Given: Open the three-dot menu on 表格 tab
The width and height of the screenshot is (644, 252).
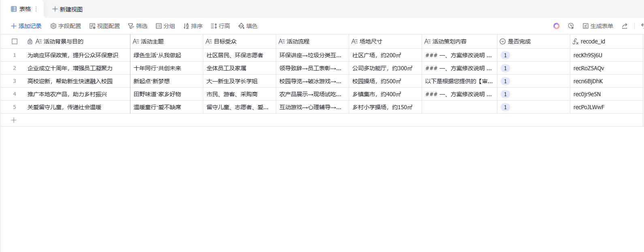Looking at the screenshot, I should (x=36, y=9).
